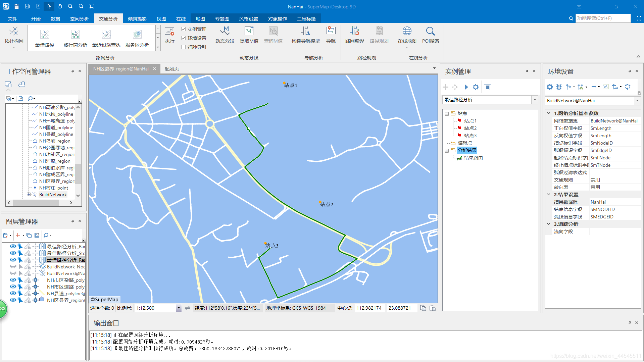Click the traffic light rules icon in 环境设置
The width and height of the screenshot is (644, 362).
559,87
